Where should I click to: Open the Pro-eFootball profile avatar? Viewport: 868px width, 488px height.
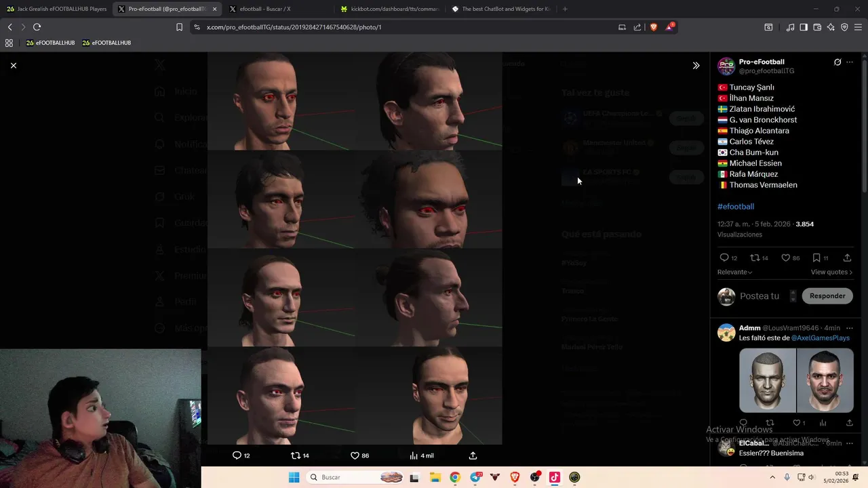pos(726,66)
